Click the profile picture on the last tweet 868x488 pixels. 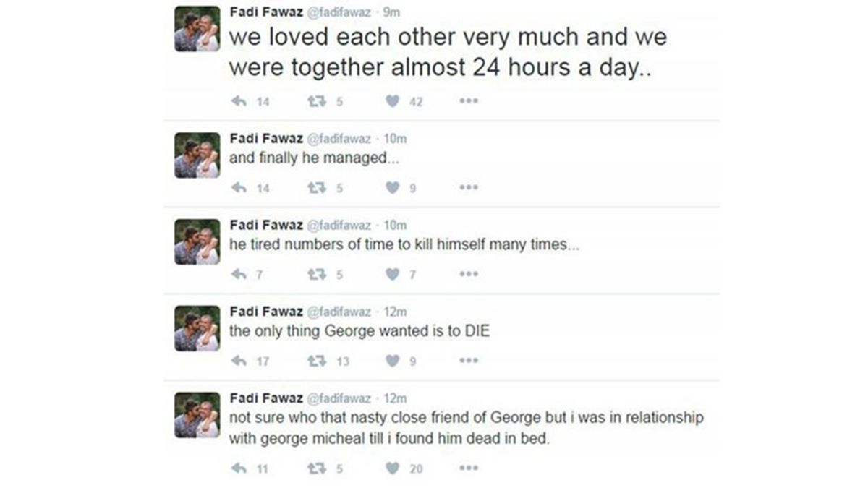(x=197, y=415)
